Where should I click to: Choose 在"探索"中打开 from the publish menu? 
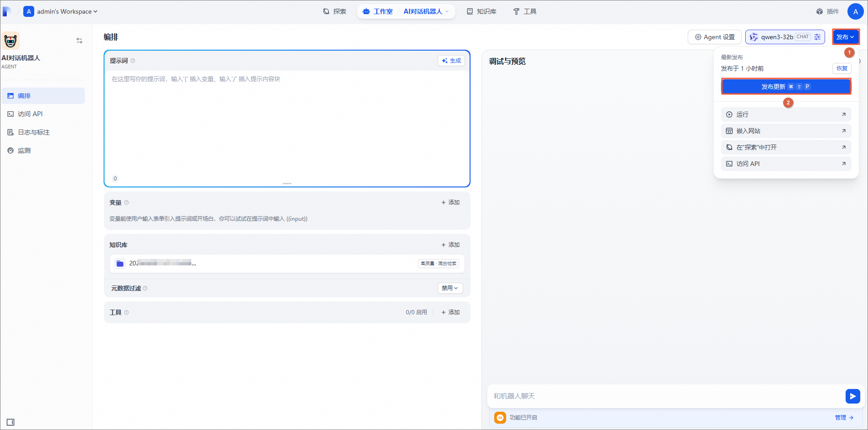pyautogui.click(x=786, y=147)
